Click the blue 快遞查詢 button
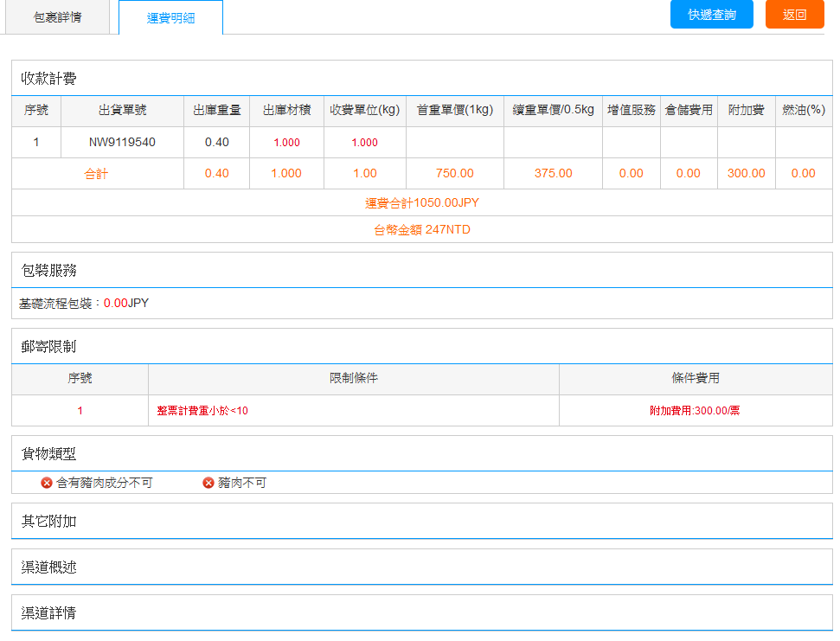 pos(711,15)
